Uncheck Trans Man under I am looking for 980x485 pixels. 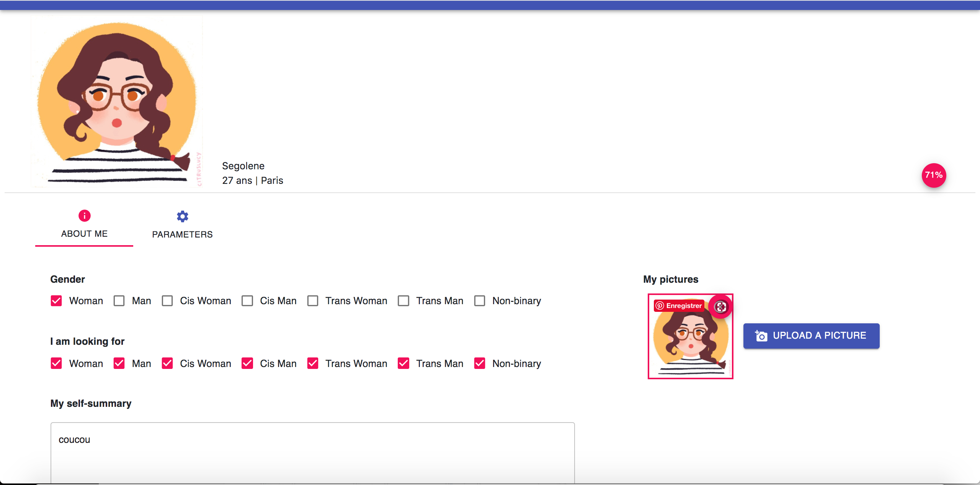point(403,363)
